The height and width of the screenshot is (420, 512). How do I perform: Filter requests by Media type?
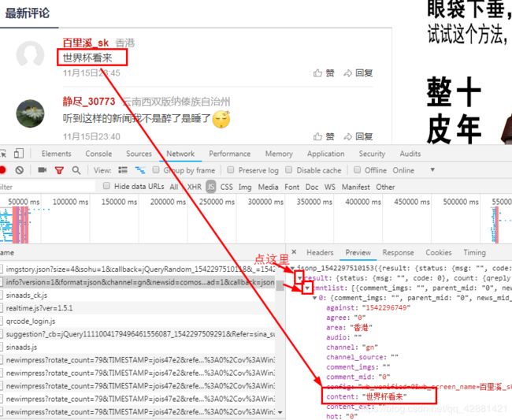268,187
